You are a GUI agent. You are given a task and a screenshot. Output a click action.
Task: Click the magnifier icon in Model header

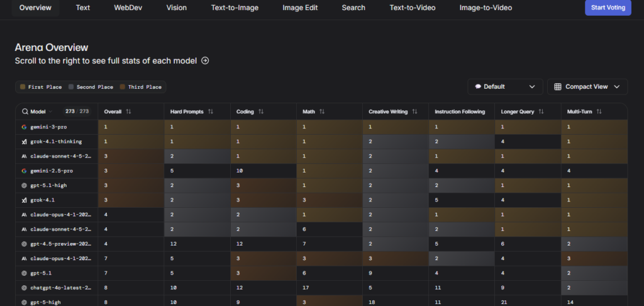click(25, 111)
